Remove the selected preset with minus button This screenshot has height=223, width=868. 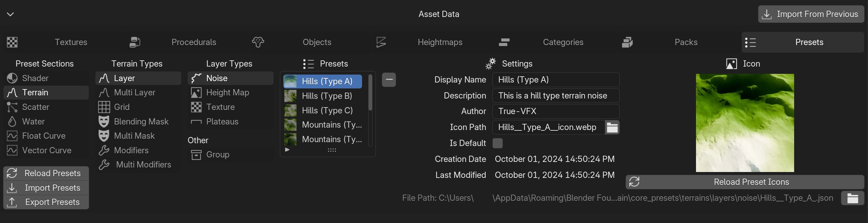coord(389,80)
